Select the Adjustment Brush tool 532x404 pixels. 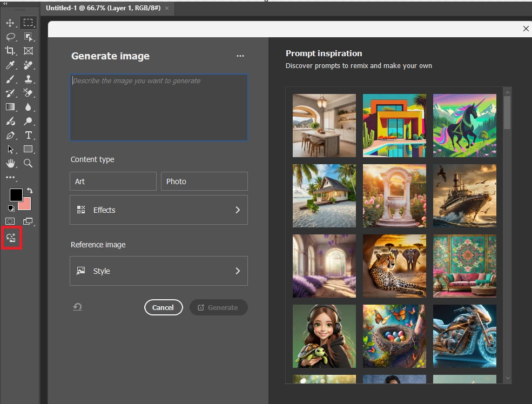point(10,121)
